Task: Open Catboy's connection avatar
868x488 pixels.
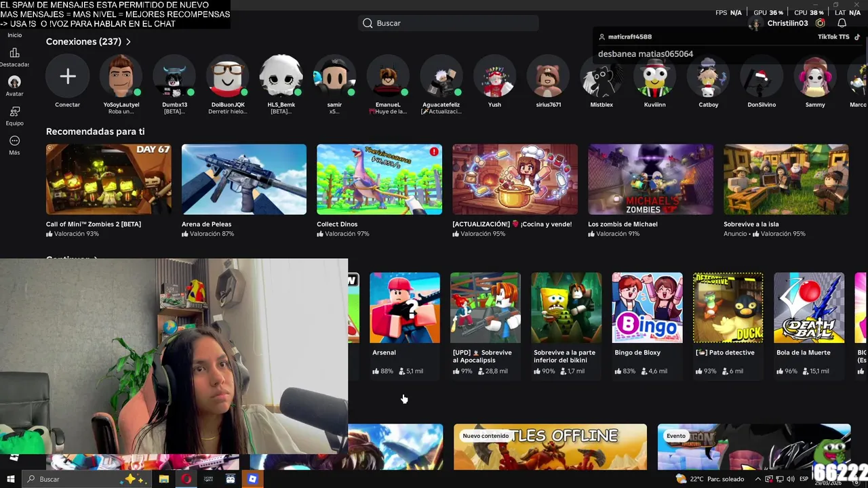Action: 709,77
